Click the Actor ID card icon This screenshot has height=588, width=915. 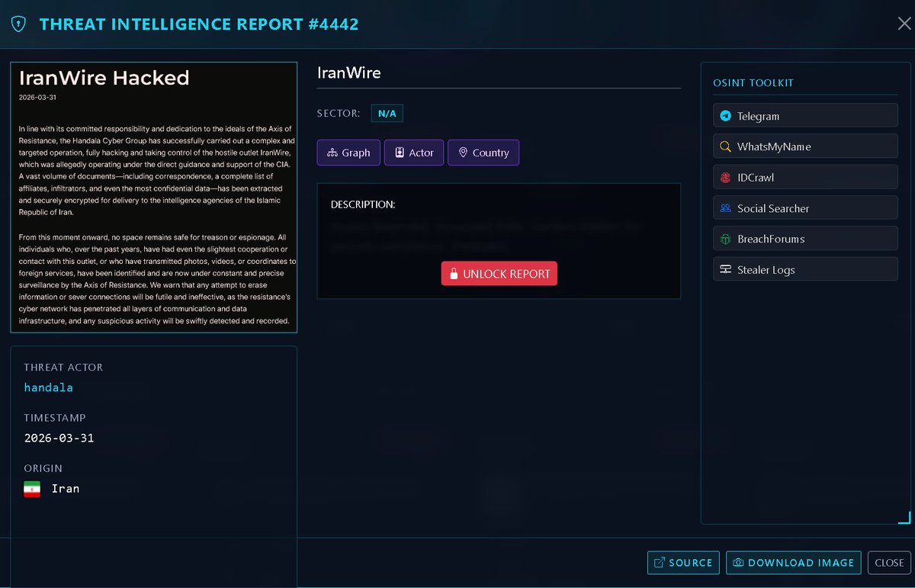(x=400, y=153)
